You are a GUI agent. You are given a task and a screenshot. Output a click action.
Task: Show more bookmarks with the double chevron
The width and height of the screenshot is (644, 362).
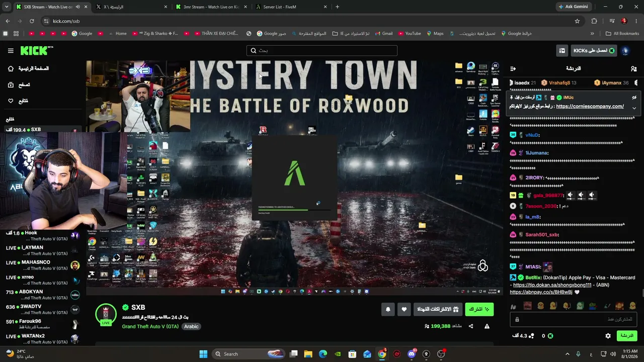pos(592,34)
